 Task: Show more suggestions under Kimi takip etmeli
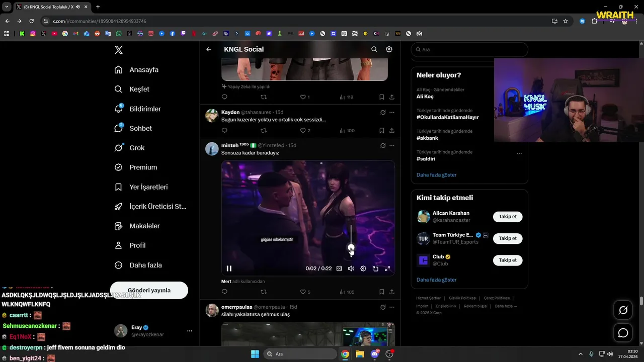pyautogui.click(x=436, y=280)
